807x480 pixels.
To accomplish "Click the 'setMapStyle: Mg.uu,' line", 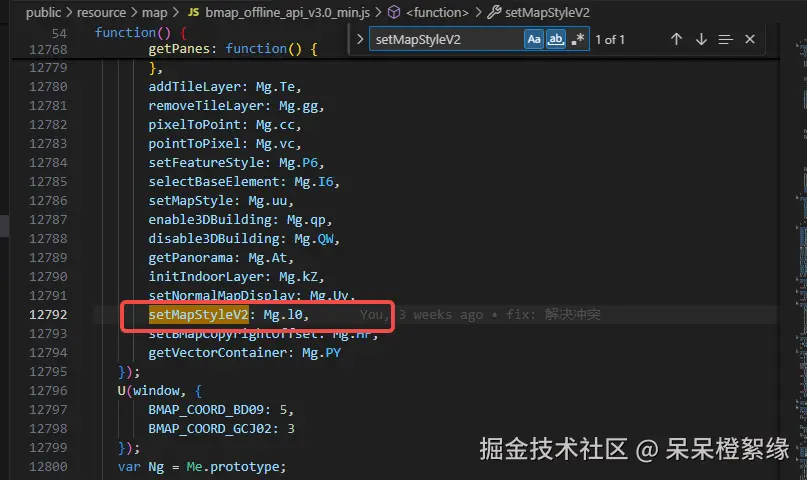I will 221,201.
